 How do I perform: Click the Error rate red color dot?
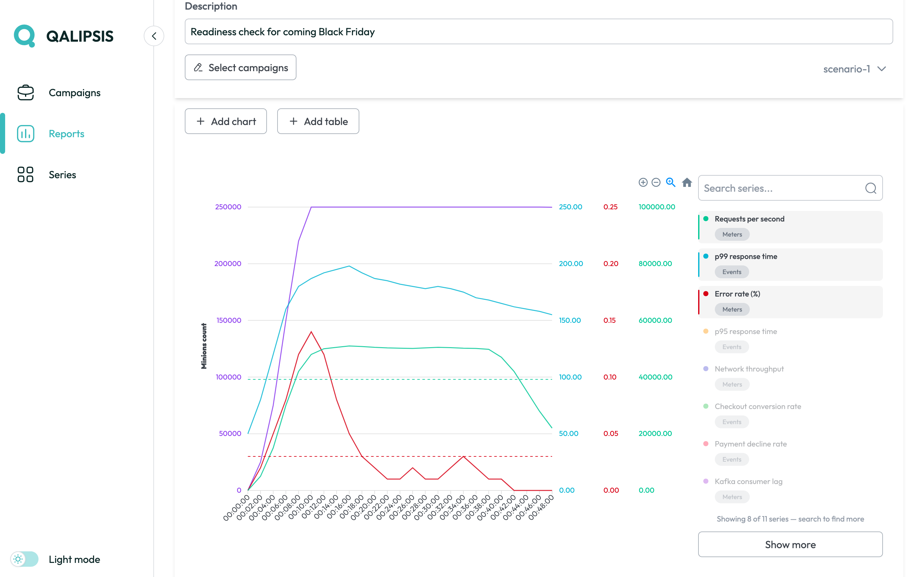coord(706,294)
